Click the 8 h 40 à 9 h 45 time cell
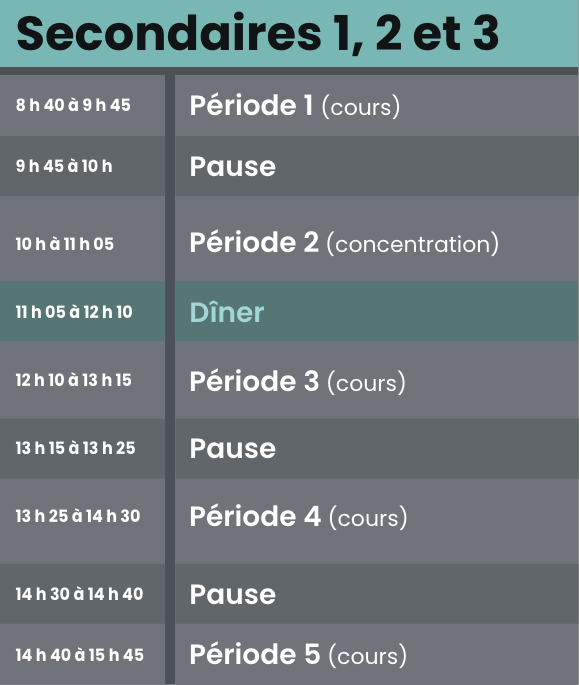The width and height of the screenshot is (579, 685). [82, 105]
